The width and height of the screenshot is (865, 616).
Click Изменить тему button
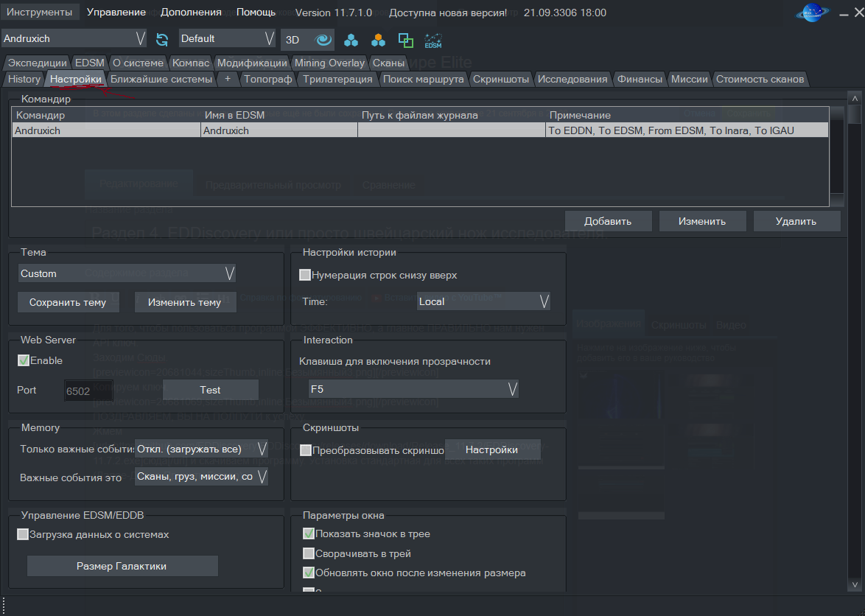(x=184, y=302)
